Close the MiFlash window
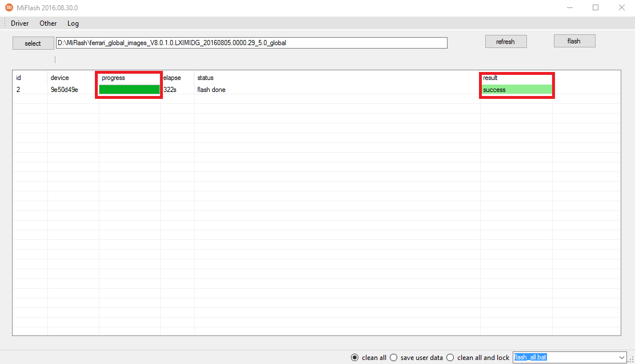The image size is (635, 364). [x=622, y=7]
